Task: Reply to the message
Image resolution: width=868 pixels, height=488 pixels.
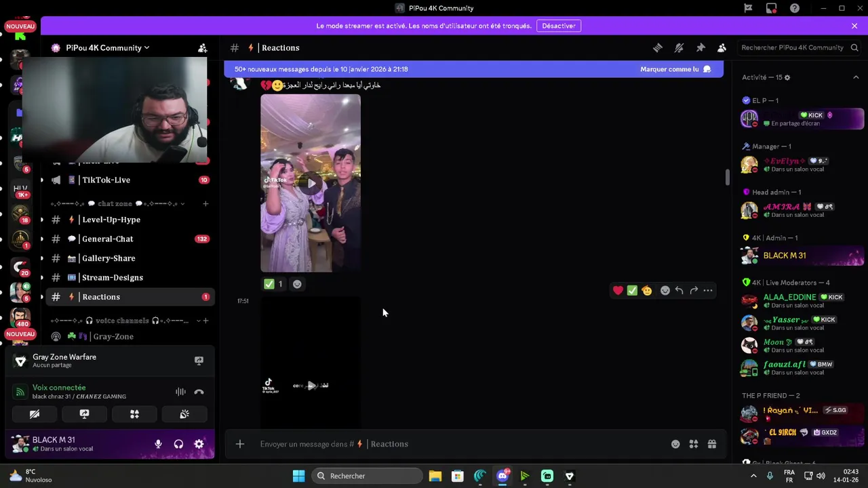Action: [679, 290]
